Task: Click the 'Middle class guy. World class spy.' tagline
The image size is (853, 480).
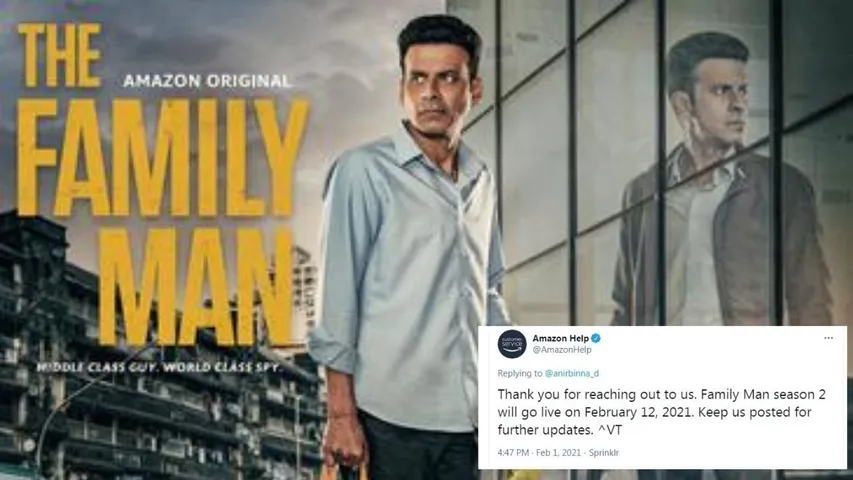Action: click(159, 367)
